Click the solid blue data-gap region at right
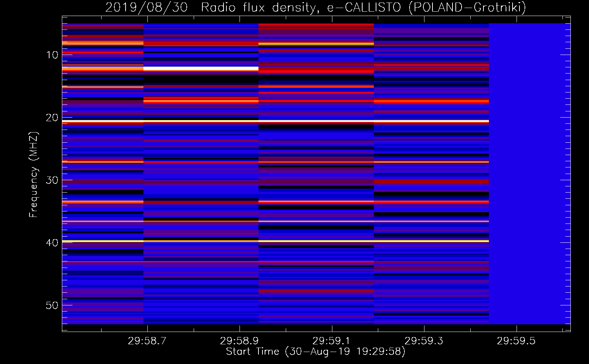This screenshot has height=364, width=589. pyautogui.click(x=530, y=174)
